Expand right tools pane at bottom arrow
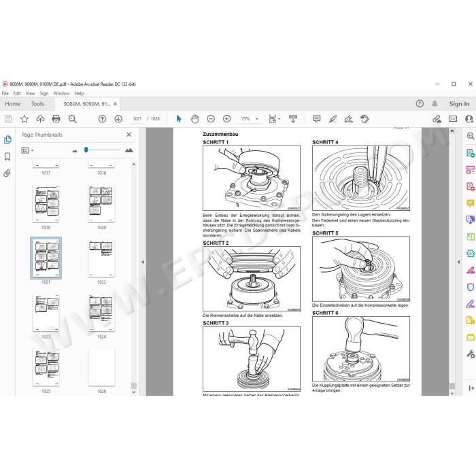Image resolution: width=476 pixels, height=476 pixels. tap(471, 388)
